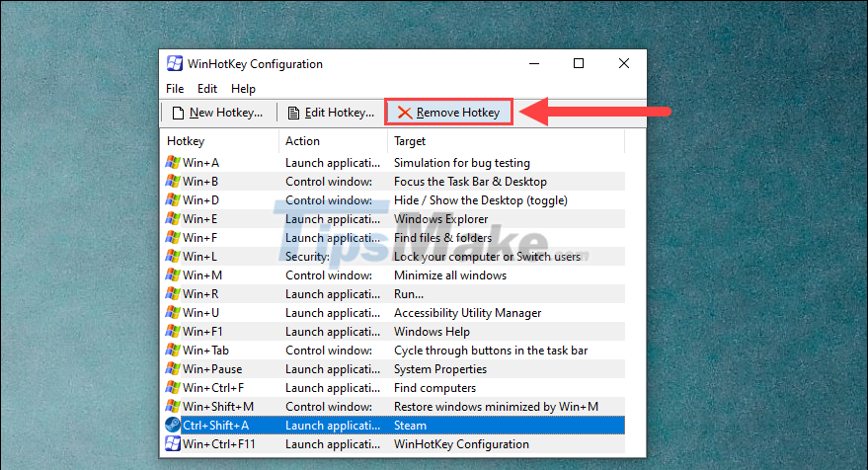This screenshot has width=868, height=470.
Task: Open the File menu
Action: tap(175, 89)
